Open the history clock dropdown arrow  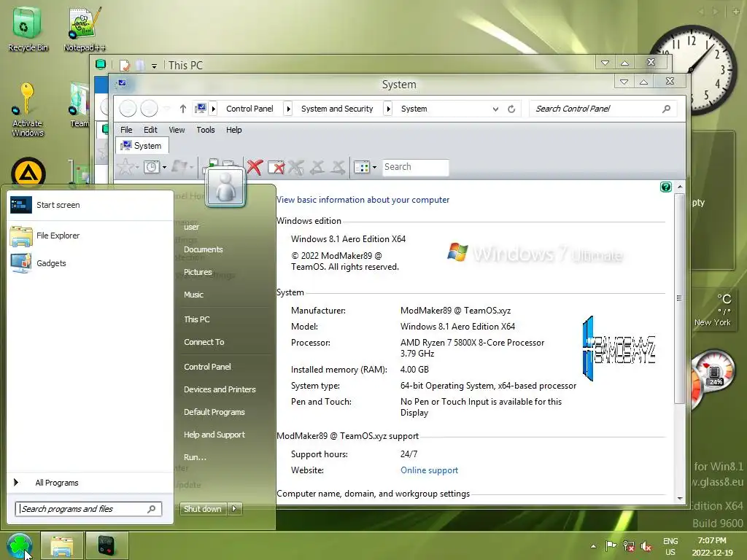[164, 167]
